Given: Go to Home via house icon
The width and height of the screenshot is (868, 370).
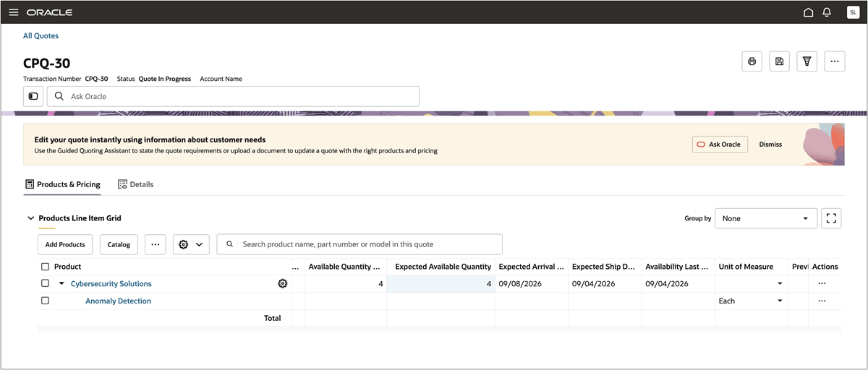Looking at the screenshot, I should pyautogui.click(x=809, y=12).
